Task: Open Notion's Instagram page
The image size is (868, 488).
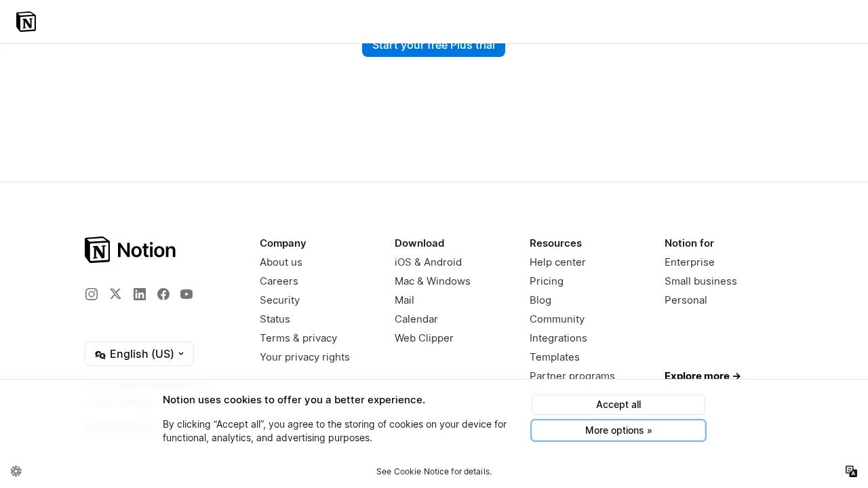Action: [x=92, y=294]
